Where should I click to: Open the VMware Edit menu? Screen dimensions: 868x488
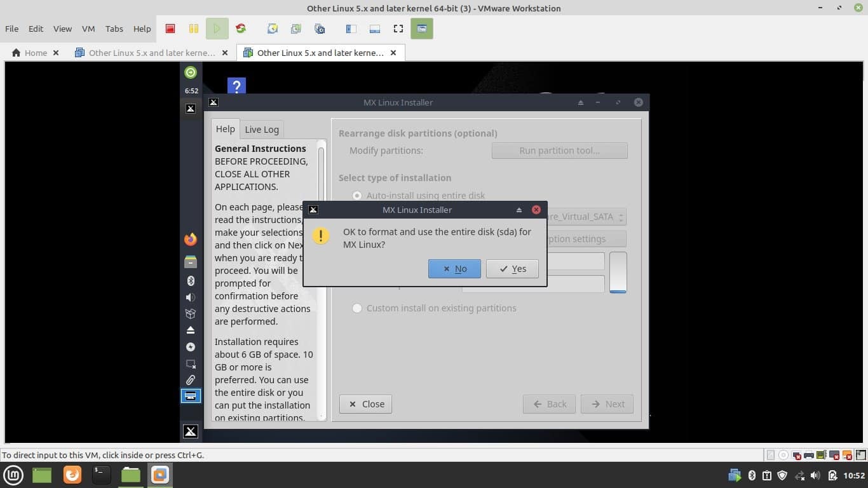[36, 29]
